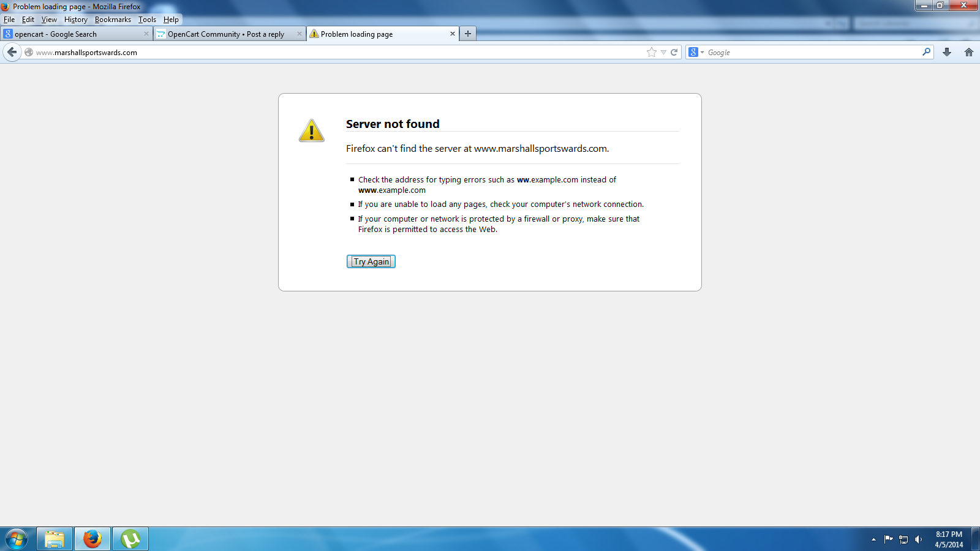Click the search magnifier icon

click(926, 52)
